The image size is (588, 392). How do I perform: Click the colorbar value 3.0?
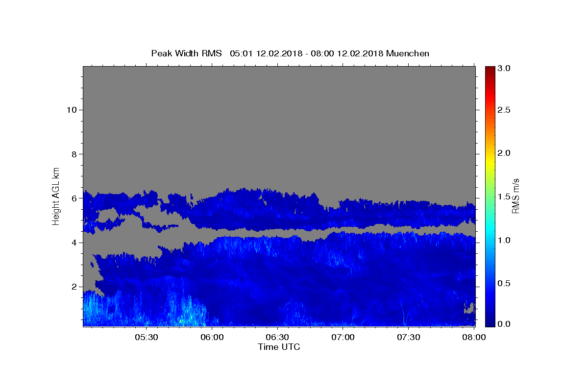505,68
